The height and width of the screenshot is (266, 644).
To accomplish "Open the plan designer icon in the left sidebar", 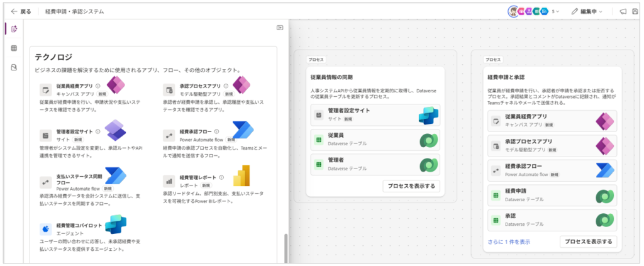I will click(x=14, y=29).
